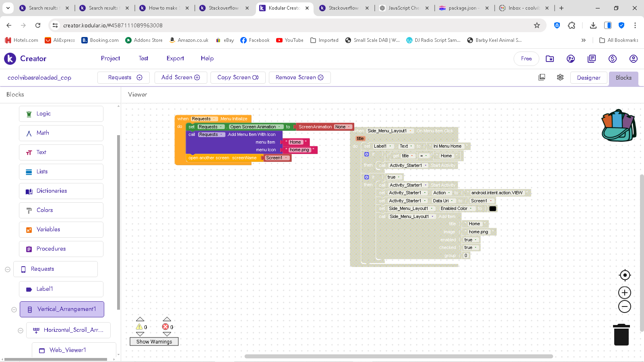Toggle the enabled true value block
This screenshot has width=644, height=362.
pyautogui.click(x=470, y=240)
